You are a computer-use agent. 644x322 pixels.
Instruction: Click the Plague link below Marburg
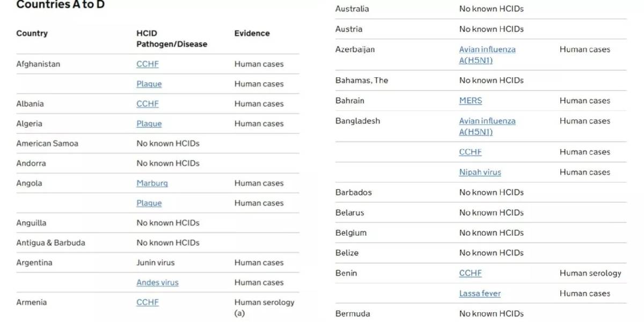pos(149,203)
